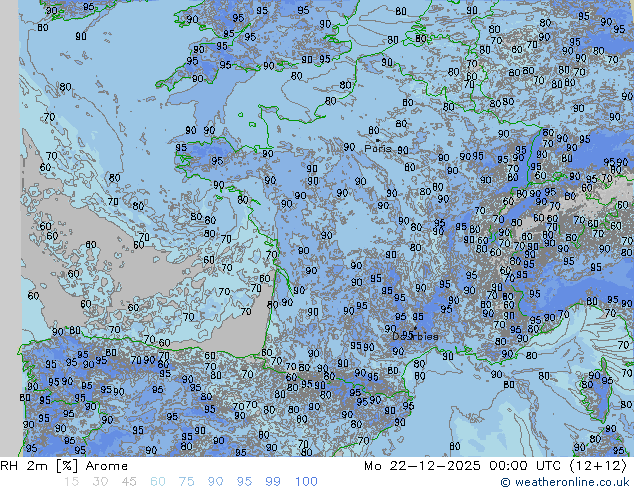Click the weatheronline.co.uk copyright text
Image resolution: width=634 pixels, height=490 pixels.
[x=565, y=482]
